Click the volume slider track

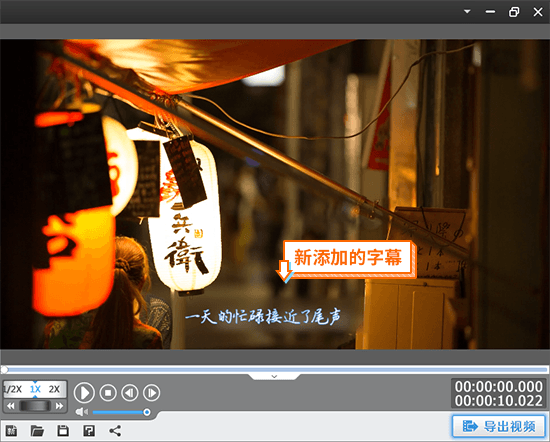click(x=119, y=412)
